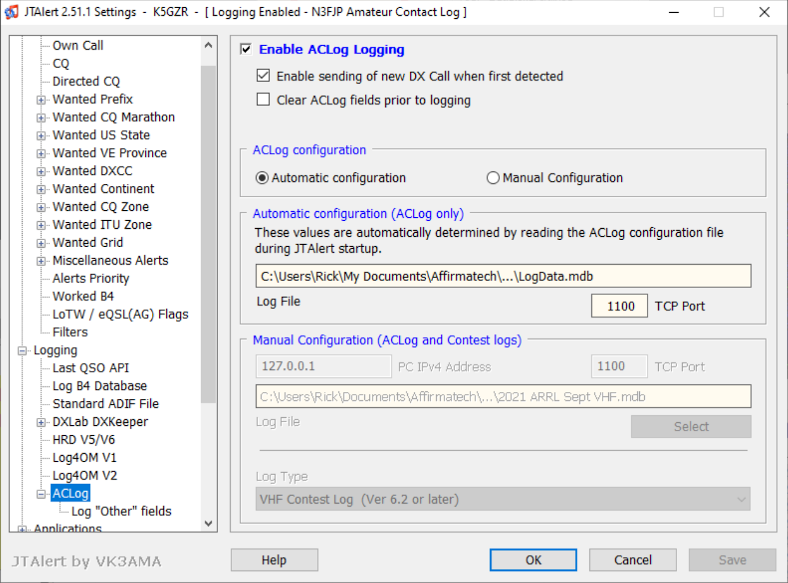
Task: Collapse the ACLog tree node
Action: click(x=41, y=494)
